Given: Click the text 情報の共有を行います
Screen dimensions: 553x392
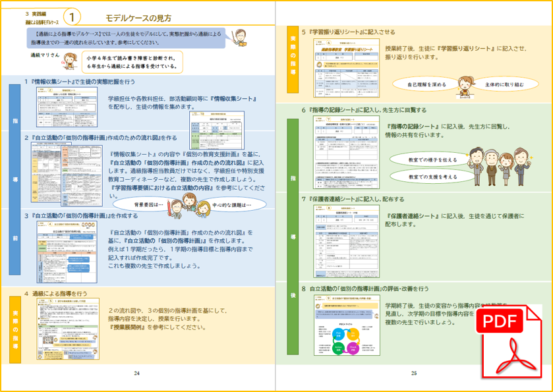Looking at the screenshot, I should point(416,134).
